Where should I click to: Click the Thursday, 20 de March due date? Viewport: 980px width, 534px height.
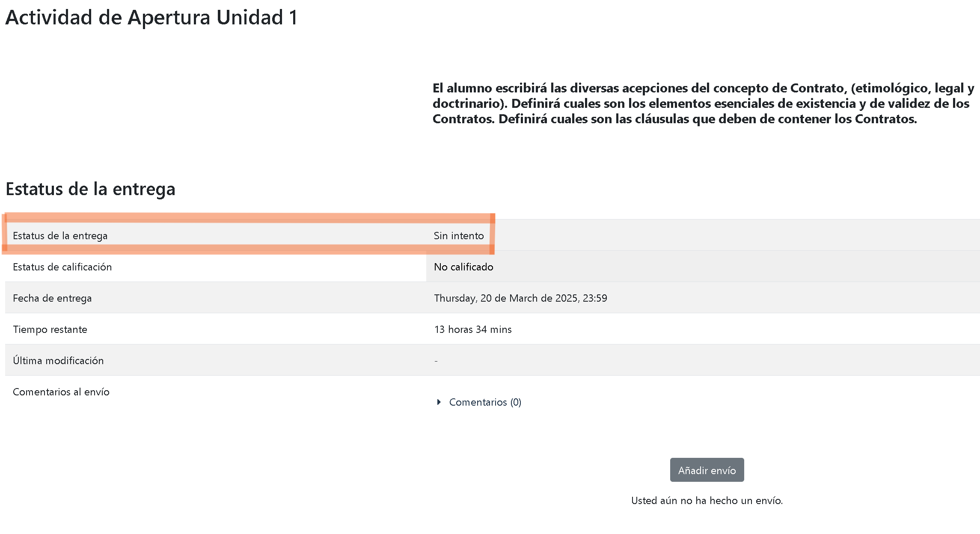[520, 298]
